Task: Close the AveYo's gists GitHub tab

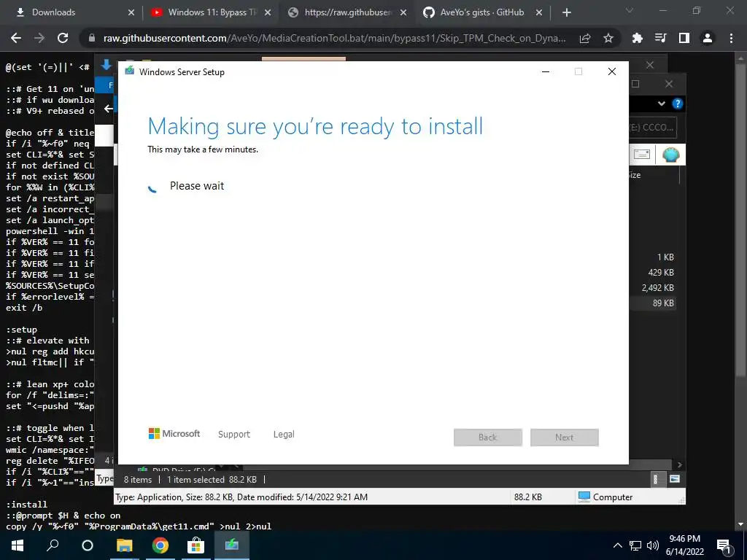Action: click(x=539, y=12)
